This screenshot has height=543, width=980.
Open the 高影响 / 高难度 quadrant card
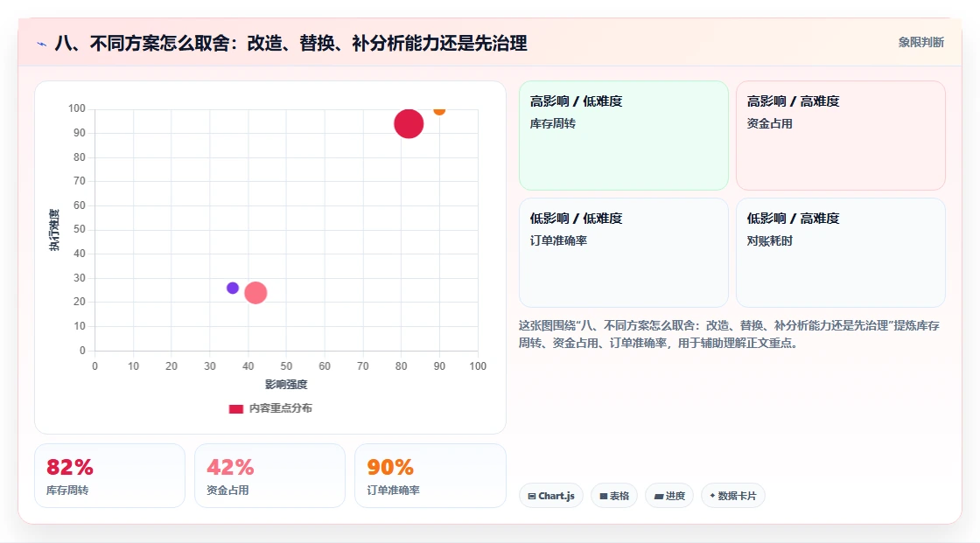pyautogui.click(x=841, y=136)
